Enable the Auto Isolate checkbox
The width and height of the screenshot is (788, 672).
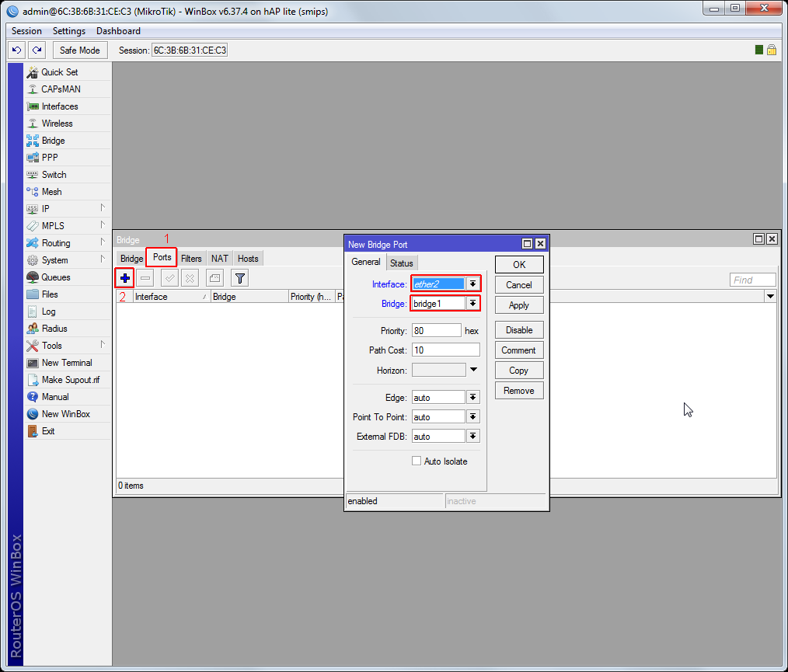(x=417, y=461)
